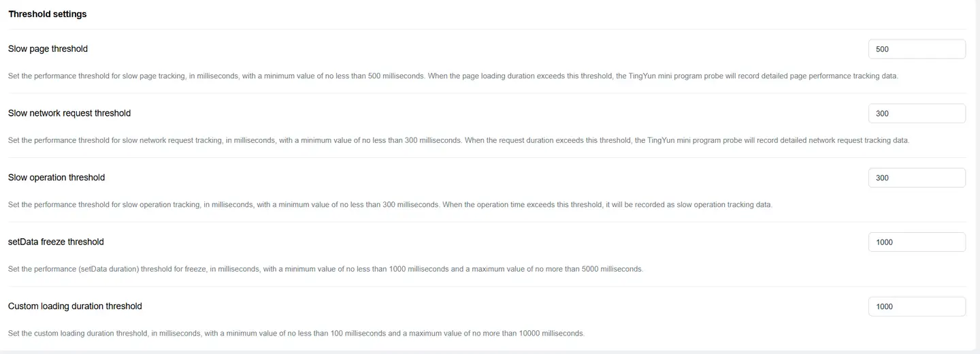Click the Slow operation threshold label
The height and width of the screenshot is (354, 980).
[56, 178]
